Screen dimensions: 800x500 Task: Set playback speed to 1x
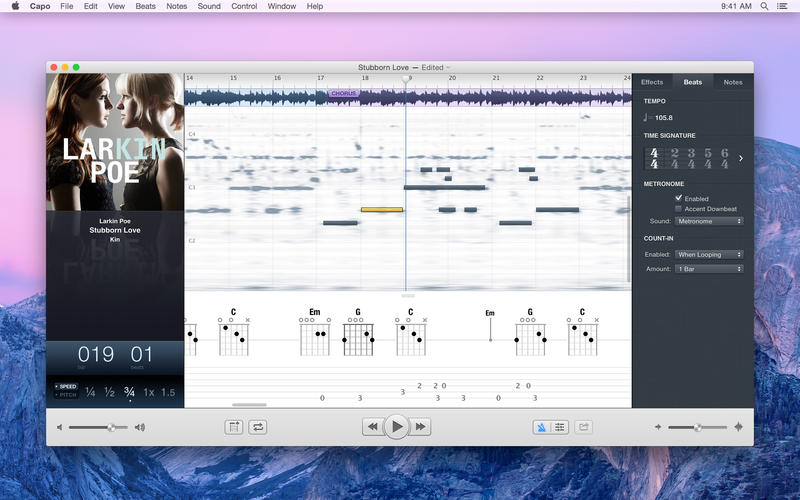click(x=149, y=392)
